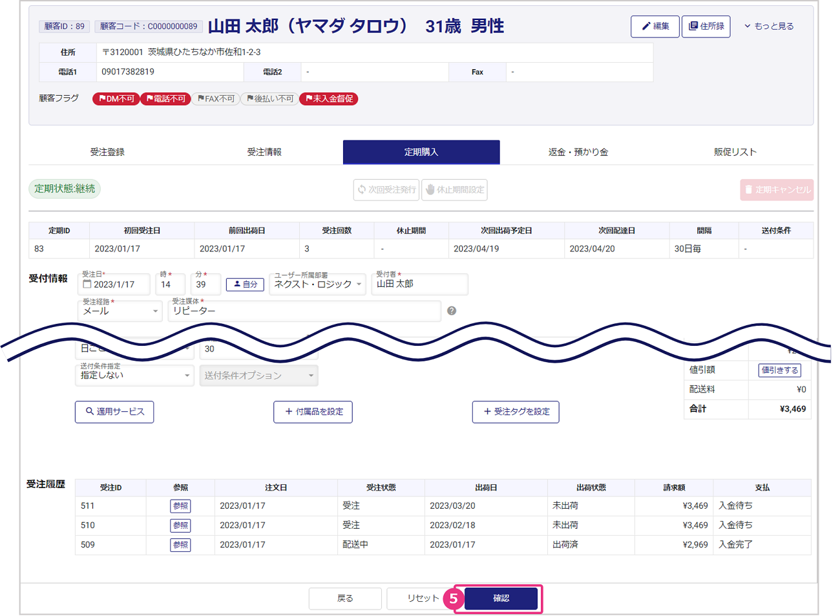Image resolution: width=840 pixels, height=616 pixels.
Task: Click the 定期キャンセル trash button
Action: (776, 190)
